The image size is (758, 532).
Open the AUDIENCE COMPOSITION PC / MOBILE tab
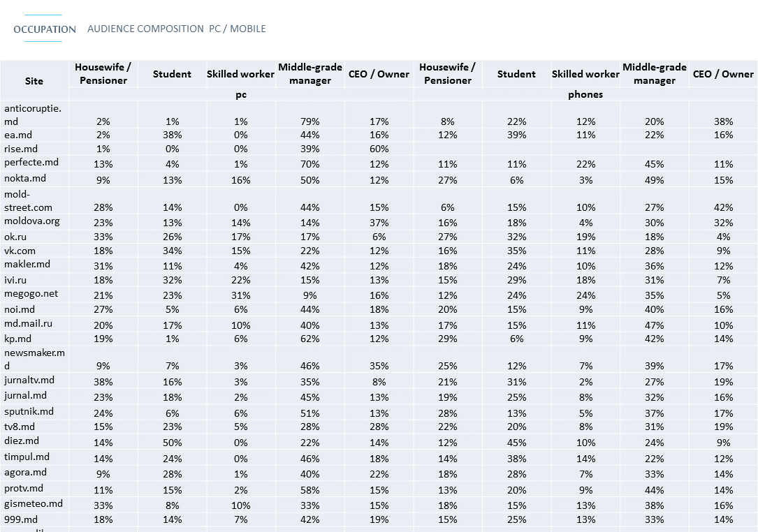point(176,29)
